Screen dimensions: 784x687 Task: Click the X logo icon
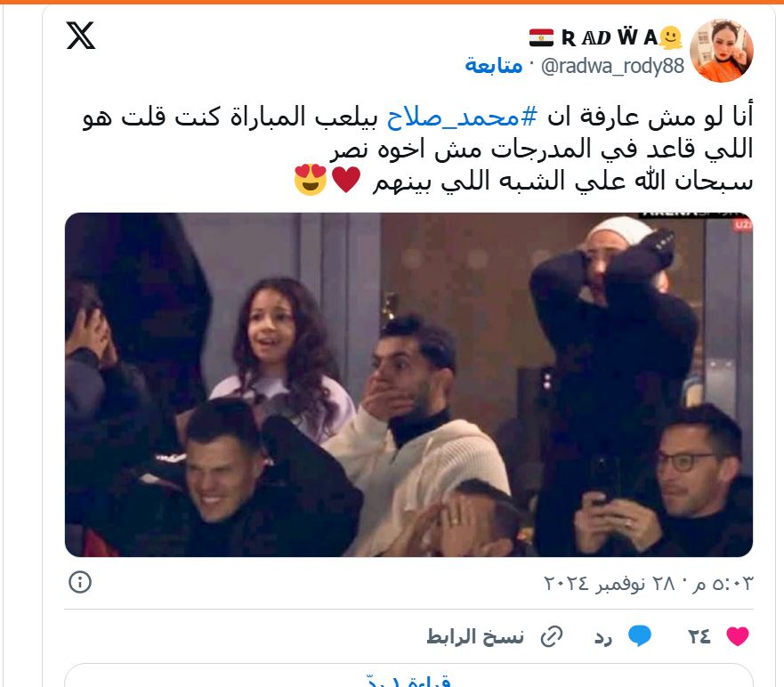tap(80, 36)
